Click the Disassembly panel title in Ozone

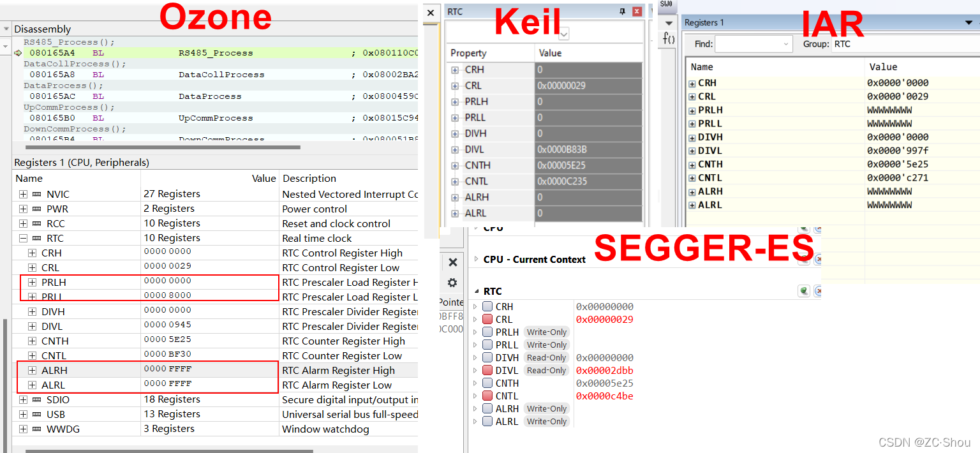tap(43, 29)
